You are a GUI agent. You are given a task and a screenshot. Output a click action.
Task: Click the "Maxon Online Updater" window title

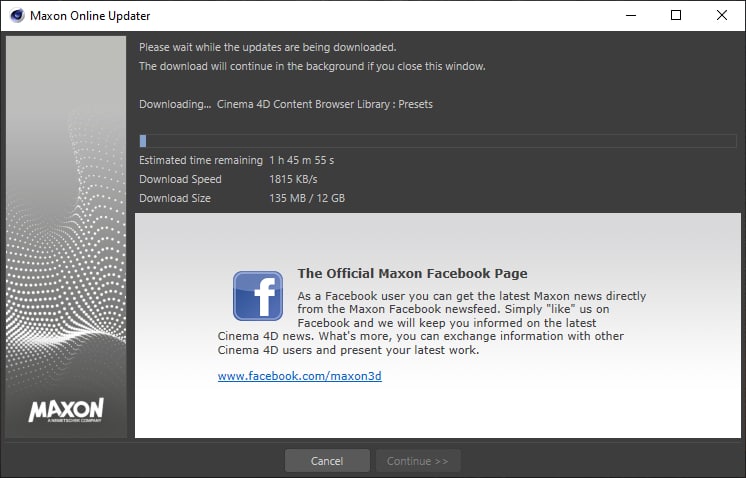[x=90, y=16]
